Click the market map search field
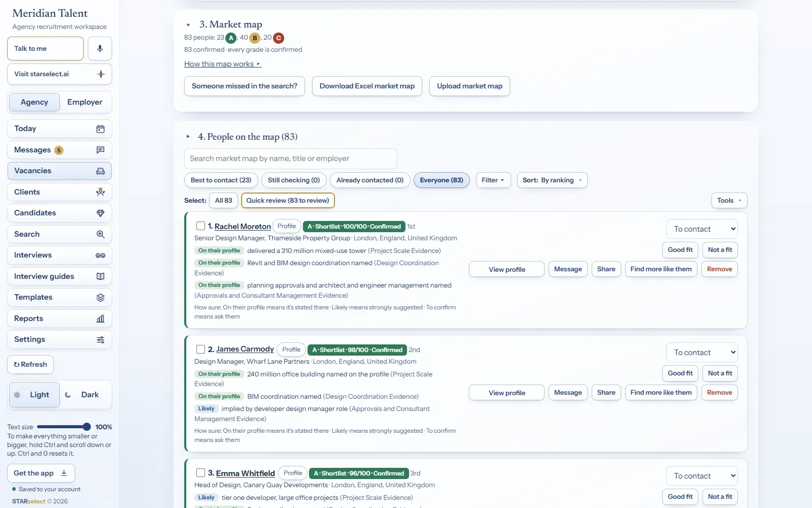Image resolution: width=812 pixels, height=508 pixels. point(290,158)
